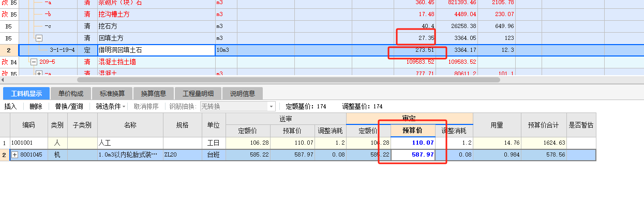Click the 工日 unit cell
Screen dimensions: 644x197
213,143
